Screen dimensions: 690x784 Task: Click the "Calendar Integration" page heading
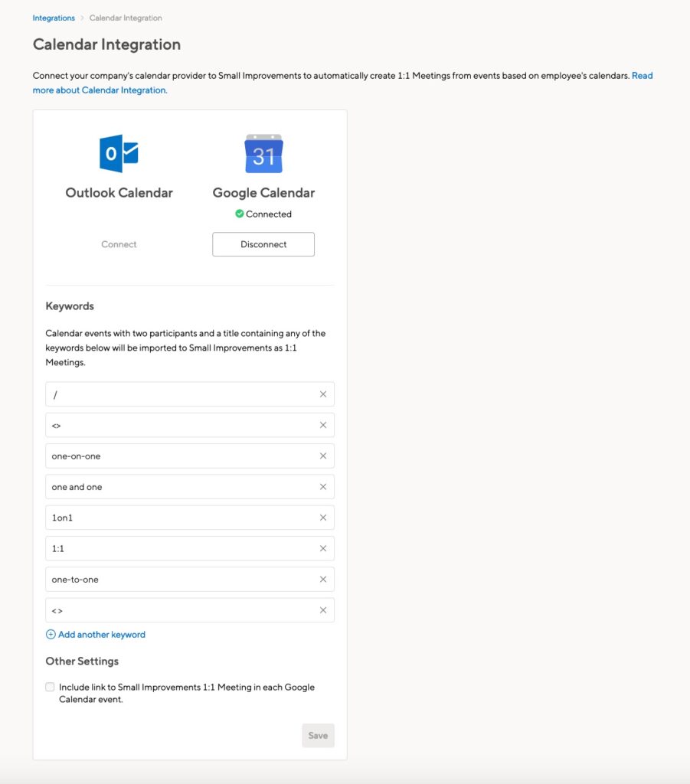tap(106, 44)
